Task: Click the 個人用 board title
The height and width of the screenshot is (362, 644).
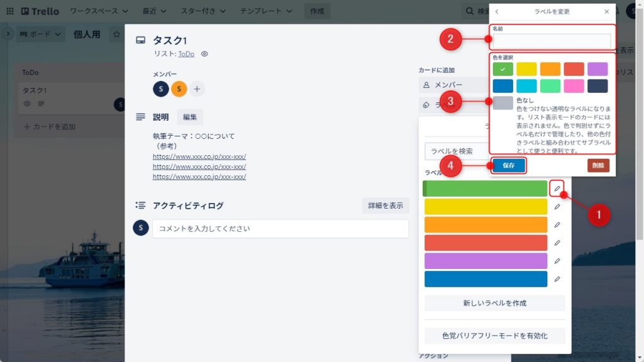Action: (87, 34)
